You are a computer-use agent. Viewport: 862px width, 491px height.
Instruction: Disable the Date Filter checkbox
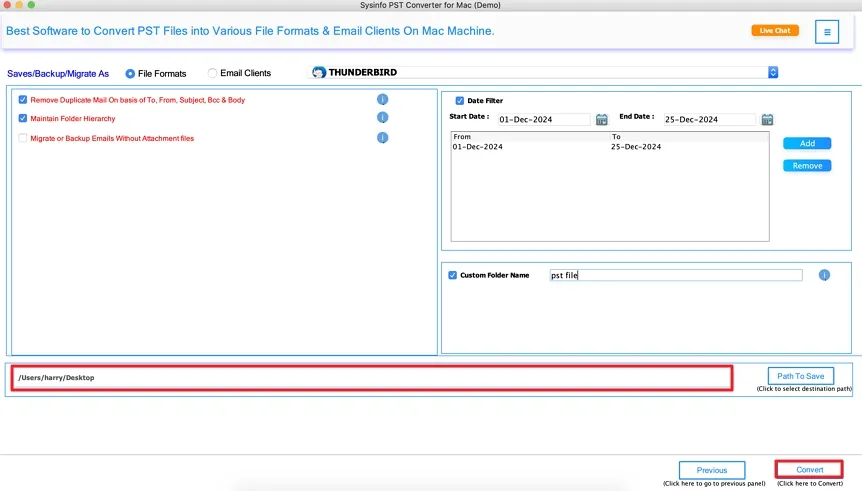tap(460, 100)
